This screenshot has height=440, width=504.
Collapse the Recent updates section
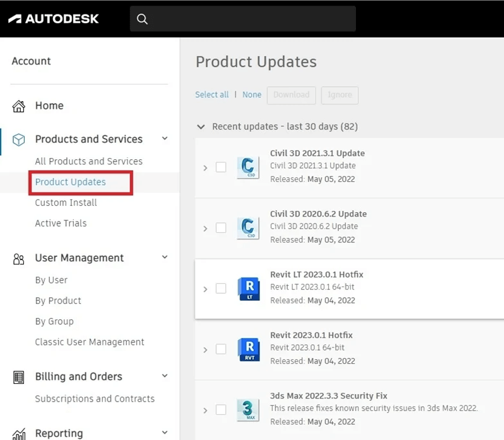(x=201, y=127)
